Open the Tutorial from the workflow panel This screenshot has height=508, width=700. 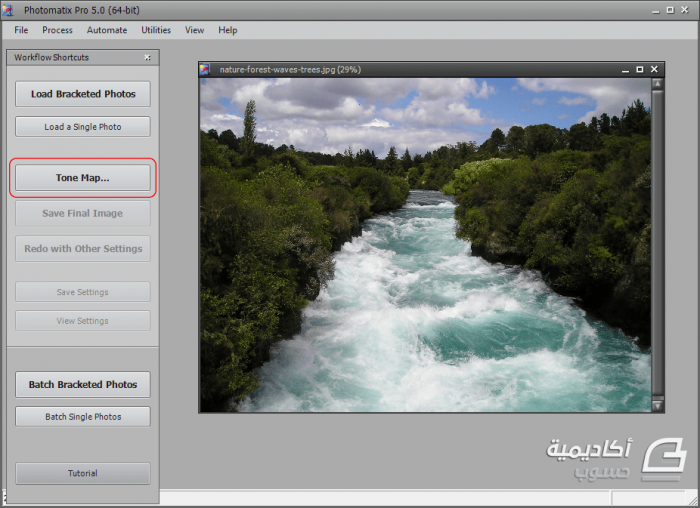point(83,473)
